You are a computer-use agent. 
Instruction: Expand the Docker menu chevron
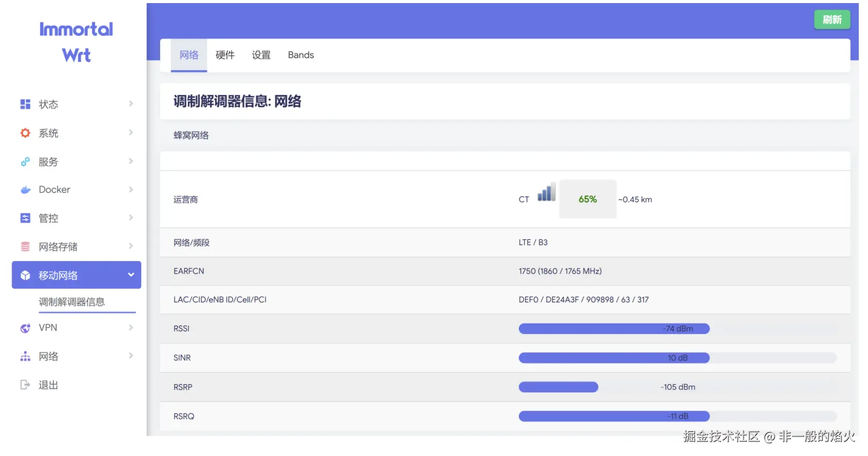131,189
